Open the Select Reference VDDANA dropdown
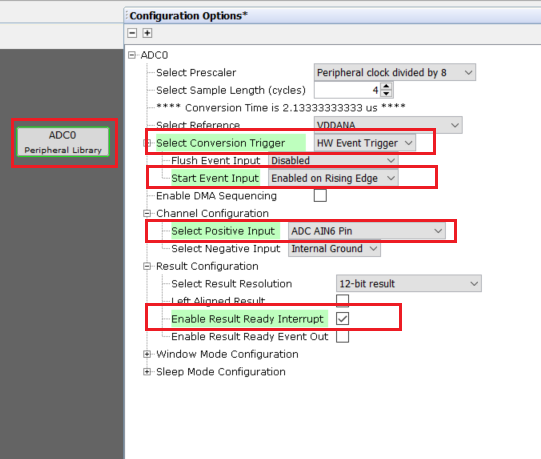This screenshot has width=541, height=459. click(388, 125)
